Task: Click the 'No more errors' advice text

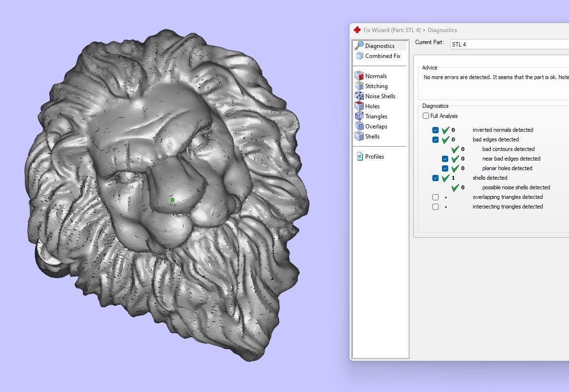Action: click(x=496, y=77)
